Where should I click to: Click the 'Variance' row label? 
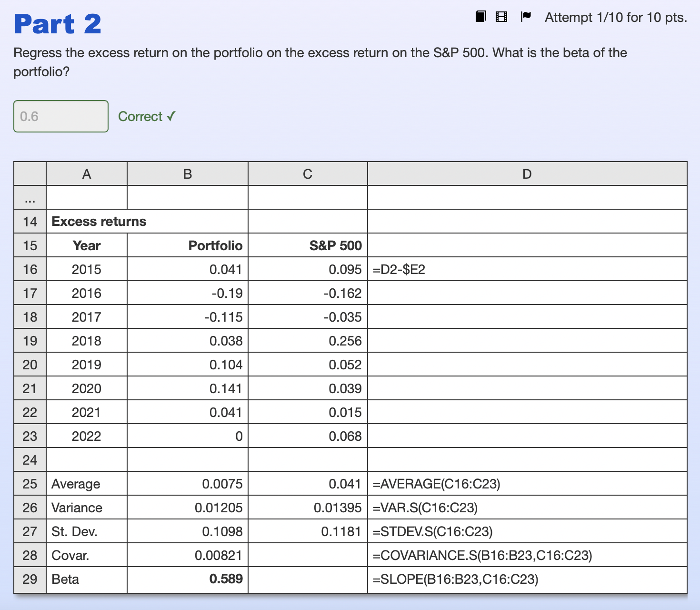point(87,508)
